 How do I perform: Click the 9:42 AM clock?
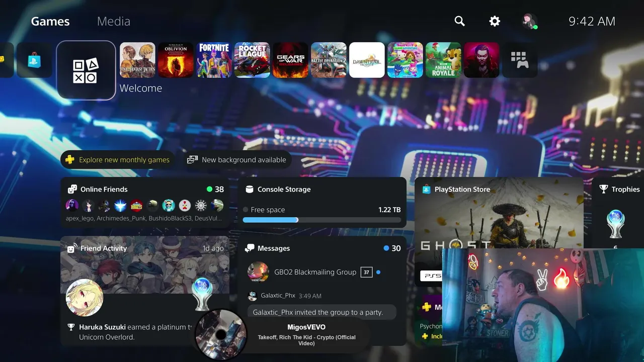point(592,21)
